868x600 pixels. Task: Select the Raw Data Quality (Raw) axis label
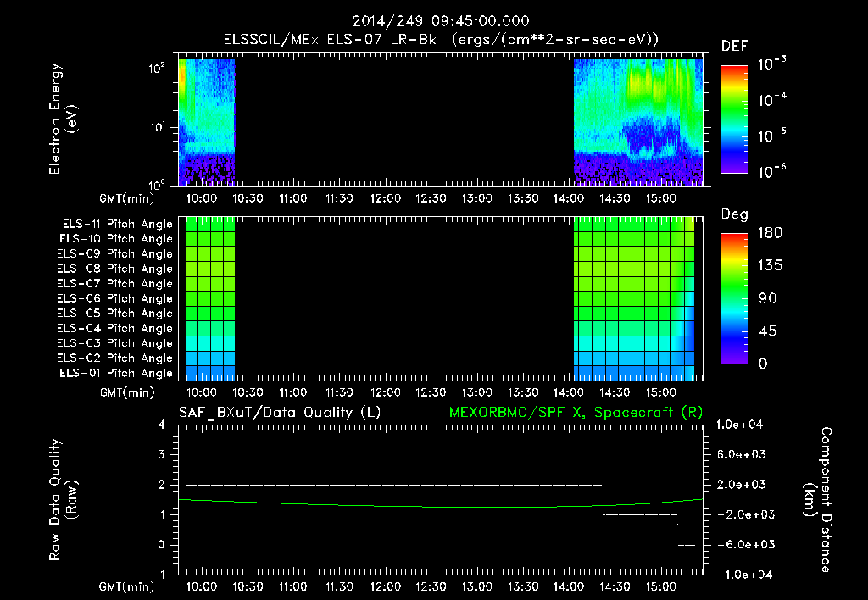click(63, 500)
